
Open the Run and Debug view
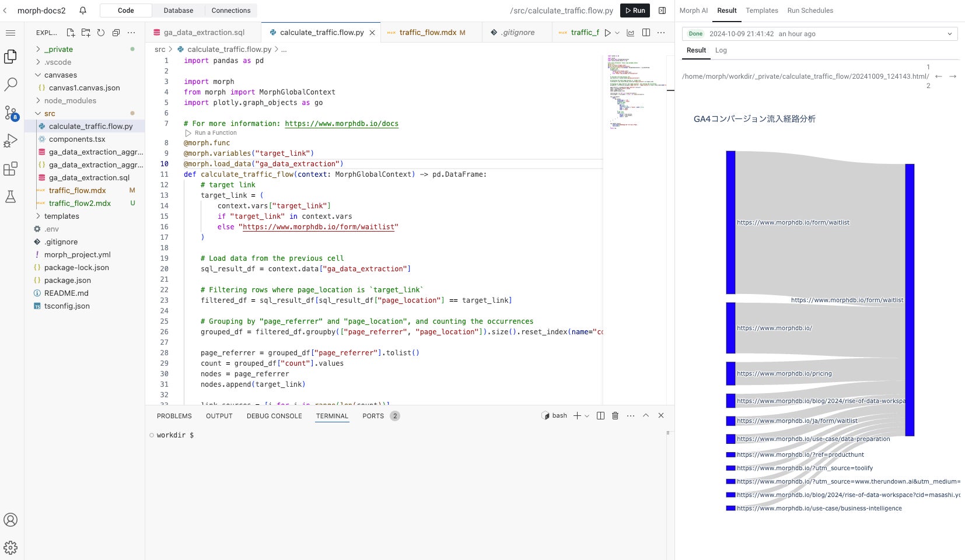pyautogui.click(x=11, y=141)
